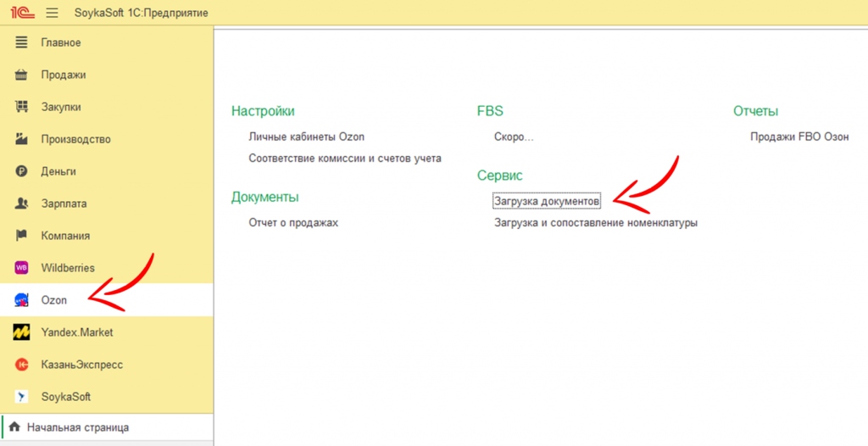
Task: Click the ruble coin Деньги icon
Action: pyautogui.click(x=22, y=171)
